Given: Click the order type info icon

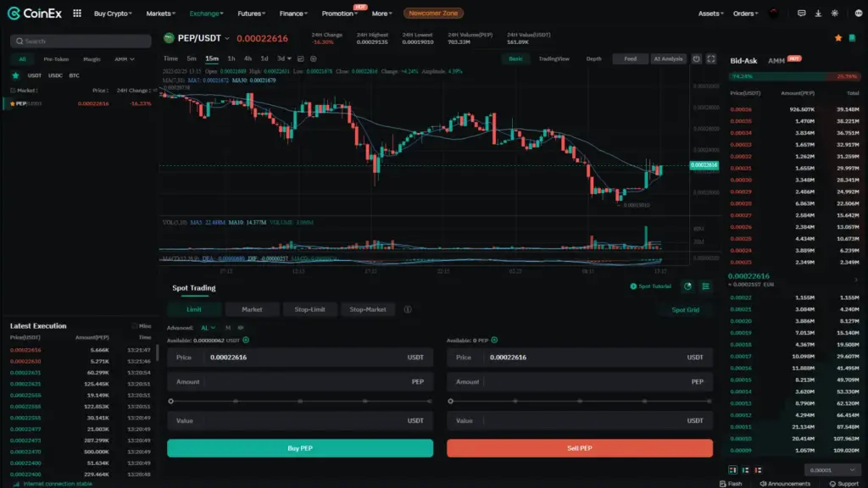Looking at the screenshot, I should click(x=408, y=309).
